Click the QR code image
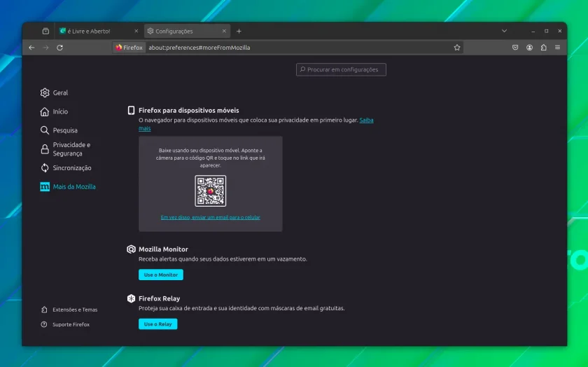The height and width of the screenshot is (367, 588). (x=211, y=191)
